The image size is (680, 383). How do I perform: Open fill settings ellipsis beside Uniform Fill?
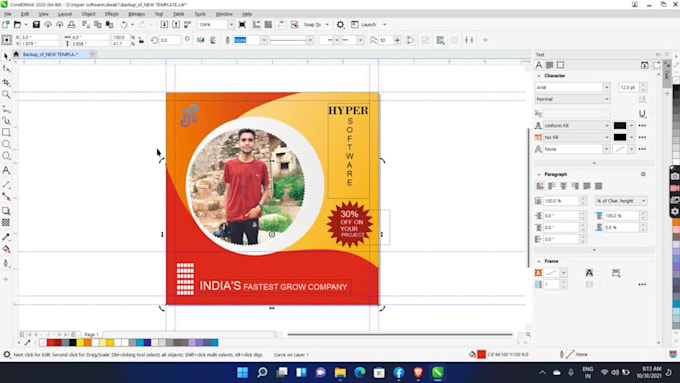click(642, 125)
